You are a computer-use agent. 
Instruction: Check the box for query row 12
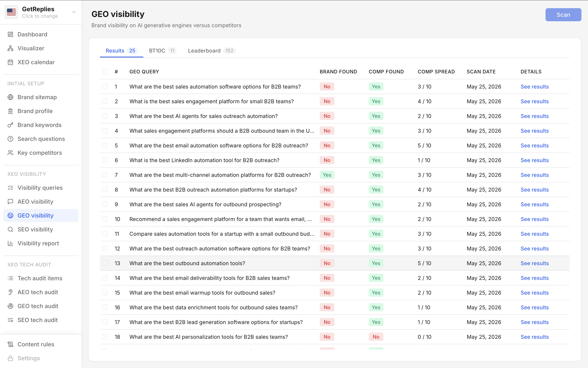click(x=105, y=248)
